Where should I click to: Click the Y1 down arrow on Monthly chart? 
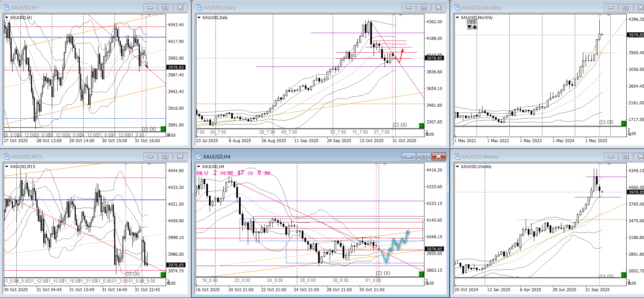469,27
